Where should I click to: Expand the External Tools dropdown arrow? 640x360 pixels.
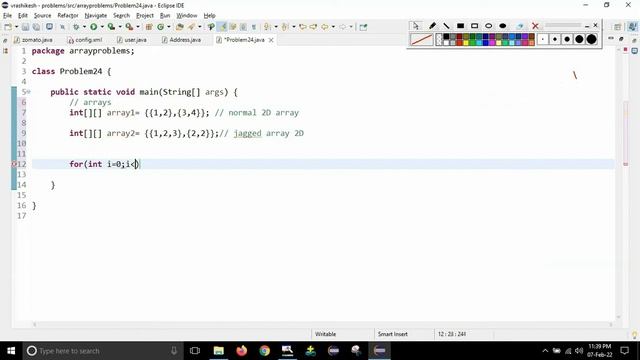click(x=138, y=27)
